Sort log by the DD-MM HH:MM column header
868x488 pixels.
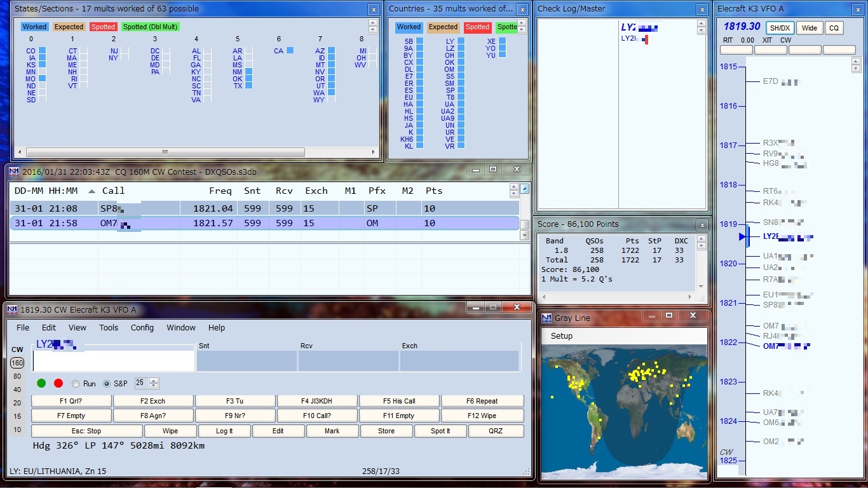(46, 191)
